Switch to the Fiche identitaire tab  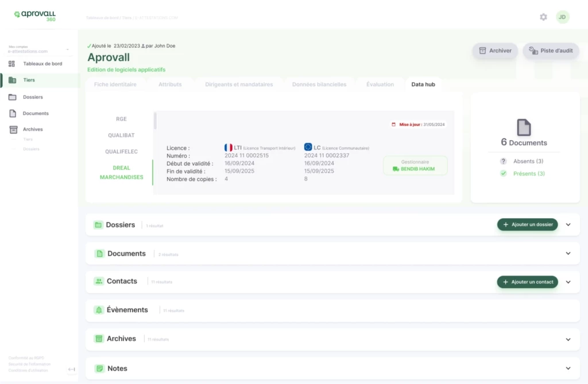pos(115,84)
